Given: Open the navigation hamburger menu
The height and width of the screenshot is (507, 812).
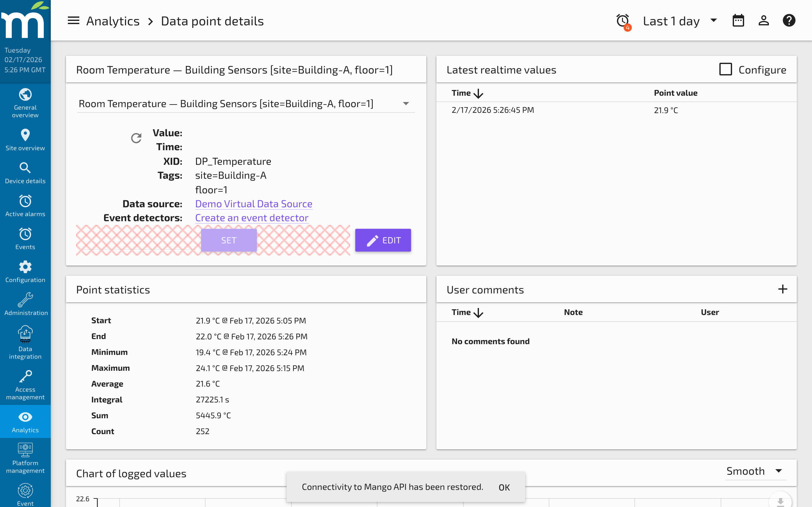Looking at the screenshot, I should (x=73, y=21).
